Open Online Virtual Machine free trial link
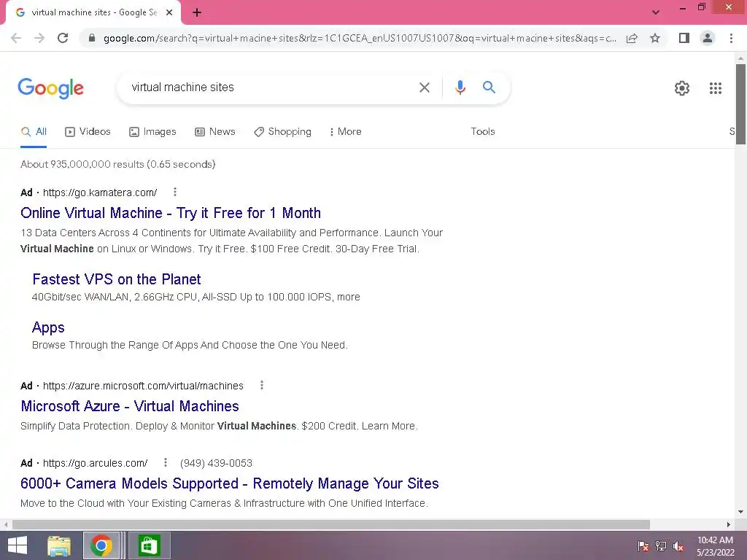This screenshot has height=560, width=747. point(171,213)
